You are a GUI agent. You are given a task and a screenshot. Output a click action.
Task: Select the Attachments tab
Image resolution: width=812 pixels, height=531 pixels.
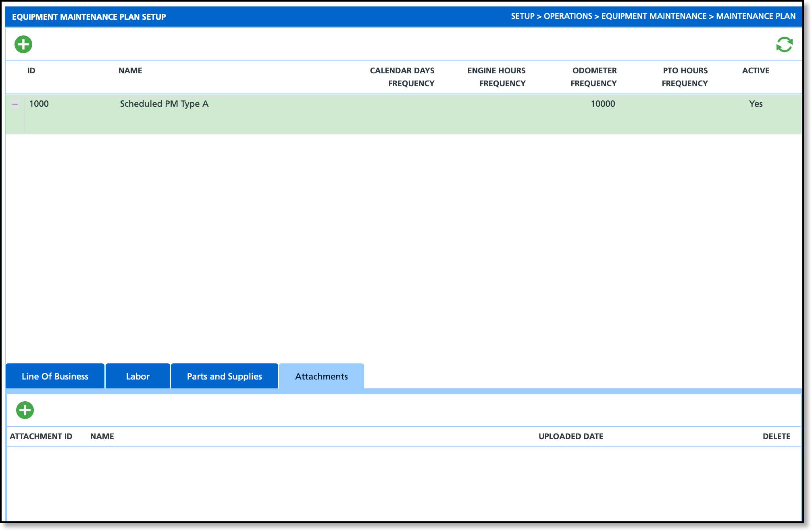[321, 376]
